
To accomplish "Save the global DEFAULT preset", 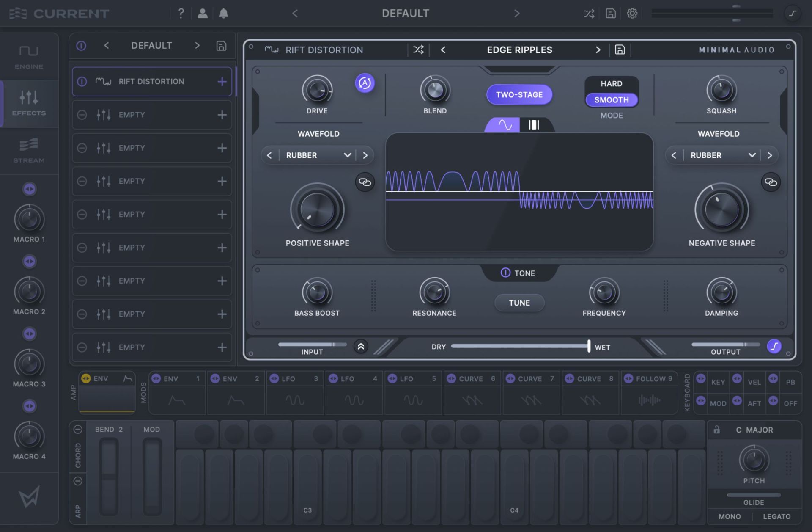I will click(x=610, y=14).
